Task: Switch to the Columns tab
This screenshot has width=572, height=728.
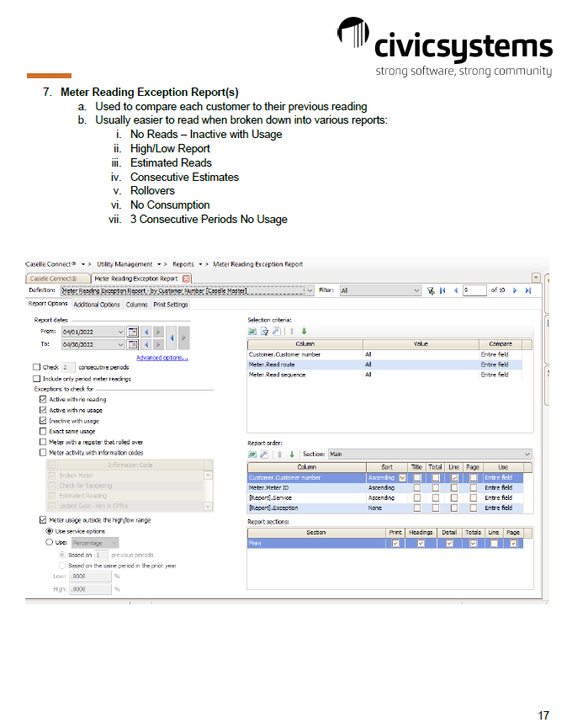Action: (136, 305)
